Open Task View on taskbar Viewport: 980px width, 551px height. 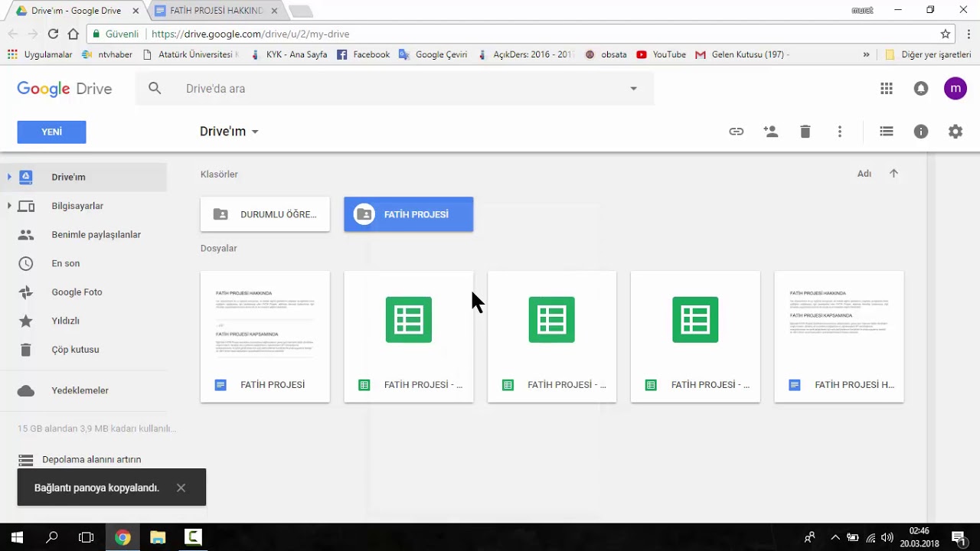click(87, 537)
